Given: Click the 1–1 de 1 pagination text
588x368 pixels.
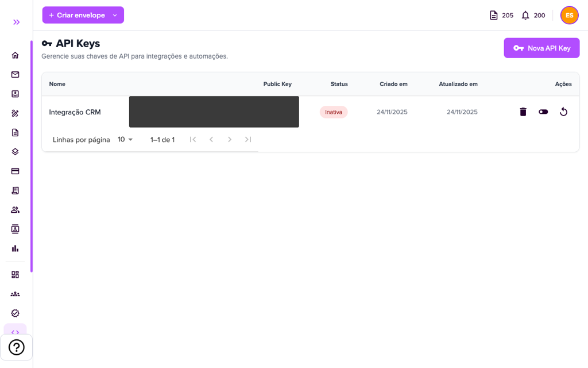Looking at the screenshot, I should pos(163,140).
